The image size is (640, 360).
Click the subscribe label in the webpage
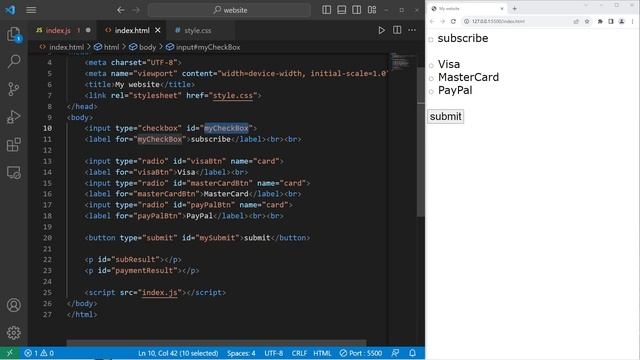(463, 38)
